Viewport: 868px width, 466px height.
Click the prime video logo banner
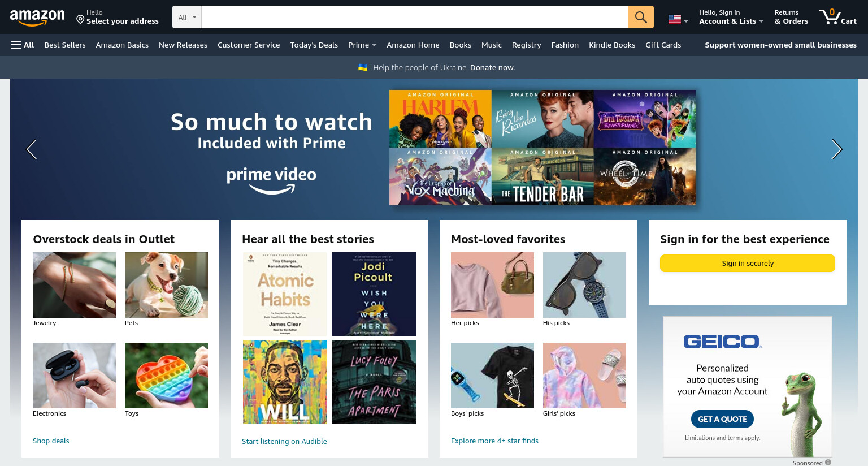tap(271, 180)
